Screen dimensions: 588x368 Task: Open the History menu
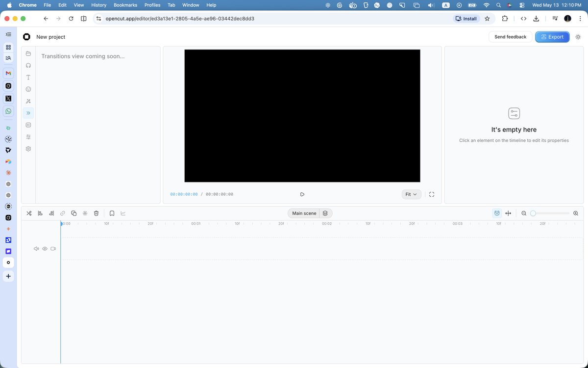(x=98, y=5)
